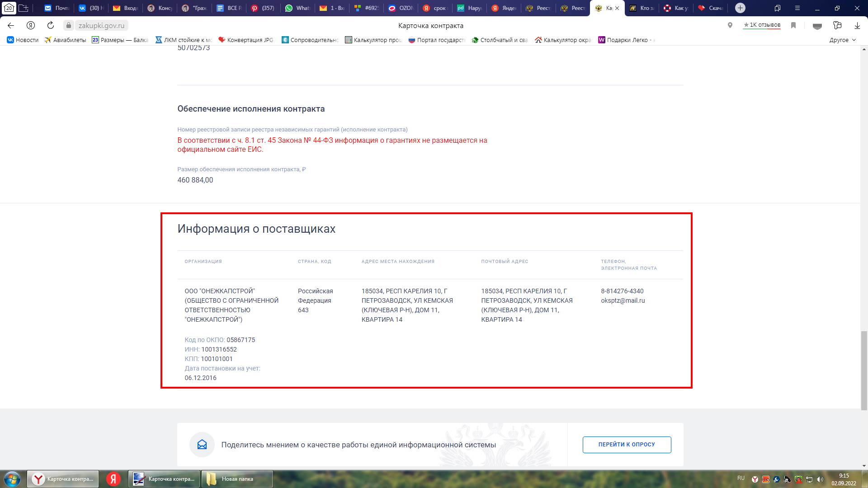Open the red Яндекс taskbar shortcut

[113, 479]
